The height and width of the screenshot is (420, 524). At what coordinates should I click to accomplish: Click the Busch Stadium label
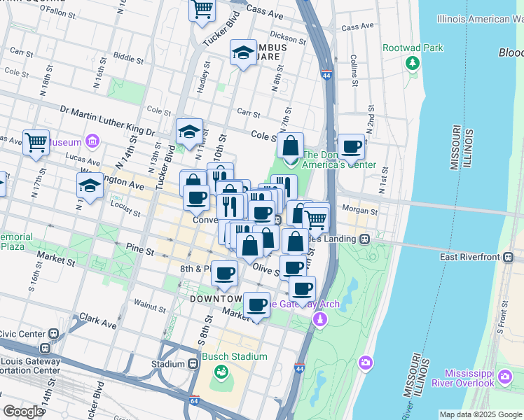[x=235, y=357]
